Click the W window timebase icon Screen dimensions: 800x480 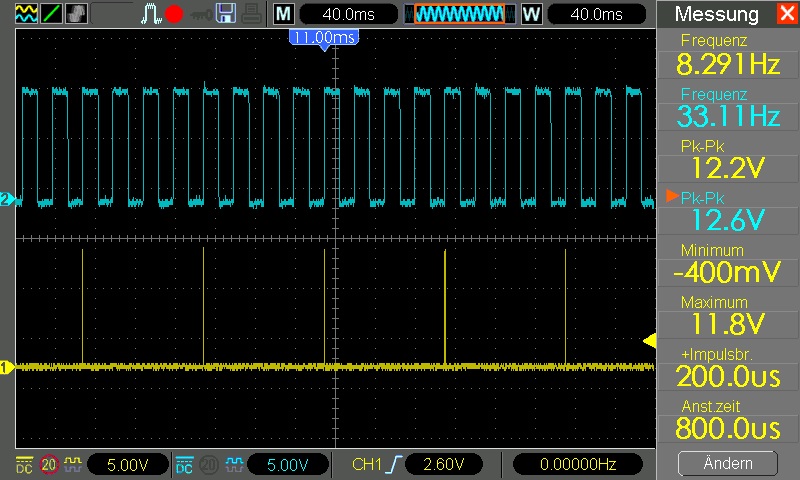[x=531, y=14]
